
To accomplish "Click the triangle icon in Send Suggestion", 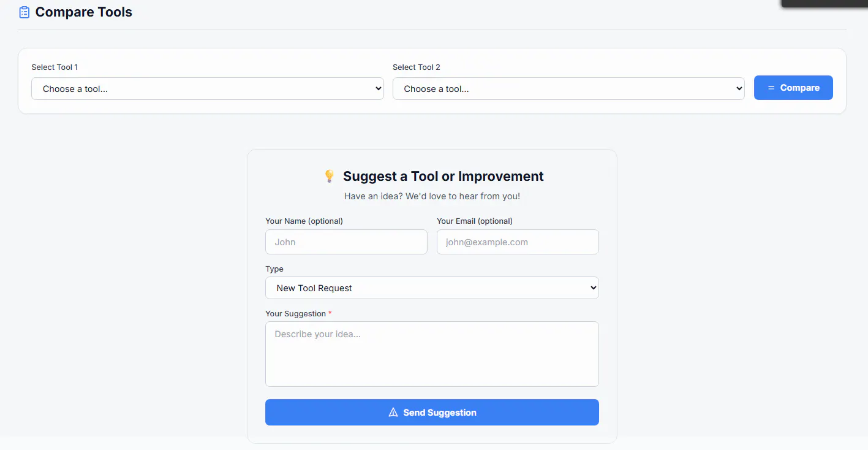I will click(393, 413).
